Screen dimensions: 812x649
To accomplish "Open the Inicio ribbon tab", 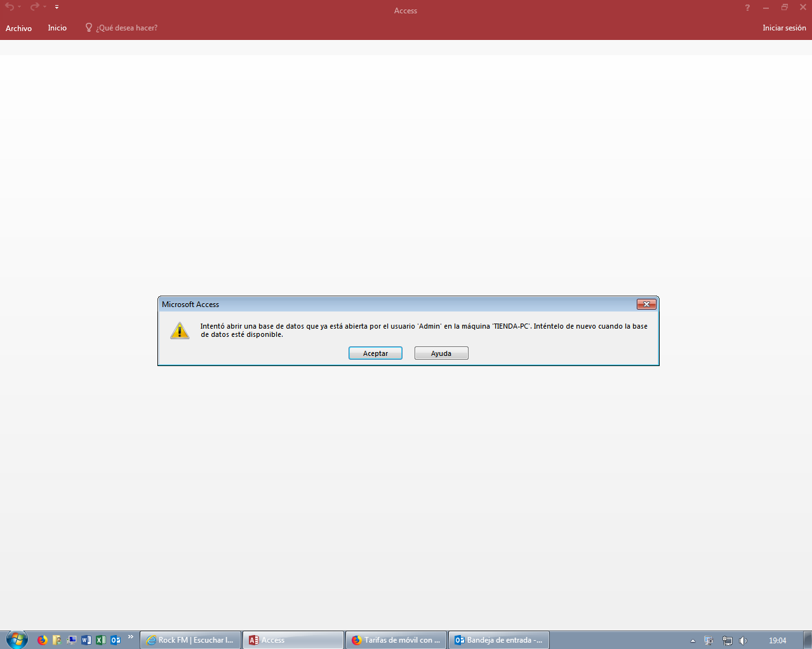I will (57, 28).
